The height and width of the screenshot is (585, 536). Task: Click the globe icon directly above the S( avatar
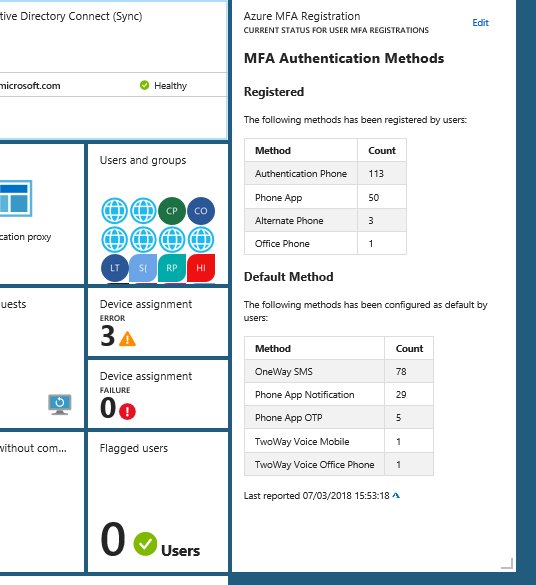point(143,239)
